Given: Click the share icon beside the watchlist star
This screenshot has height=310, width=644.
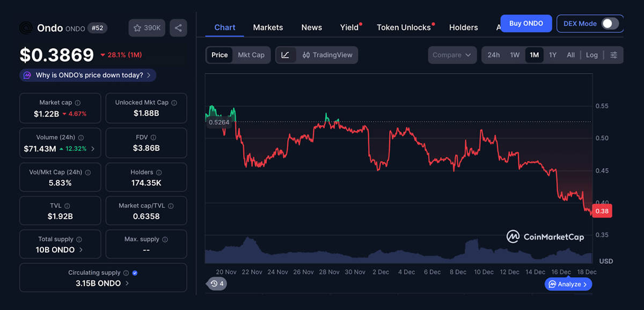Looking at the screenshot, I should pyautogui.click(x=178, y=28).
